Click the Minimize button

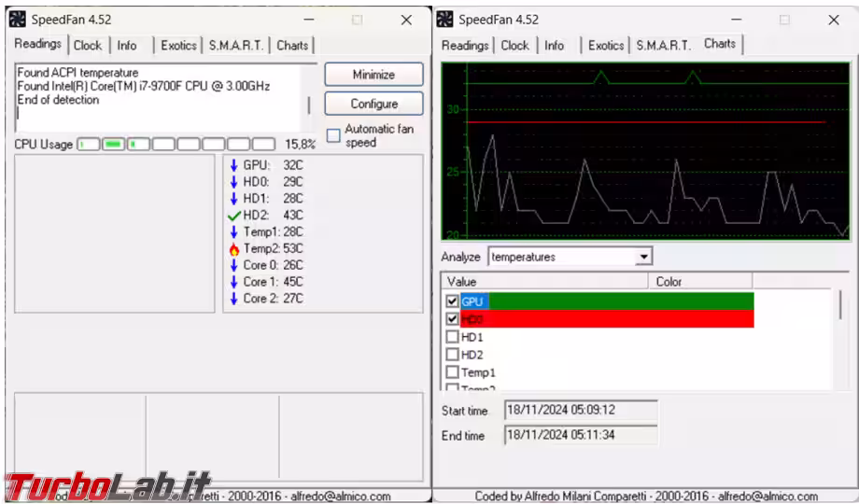pos(373,75)
